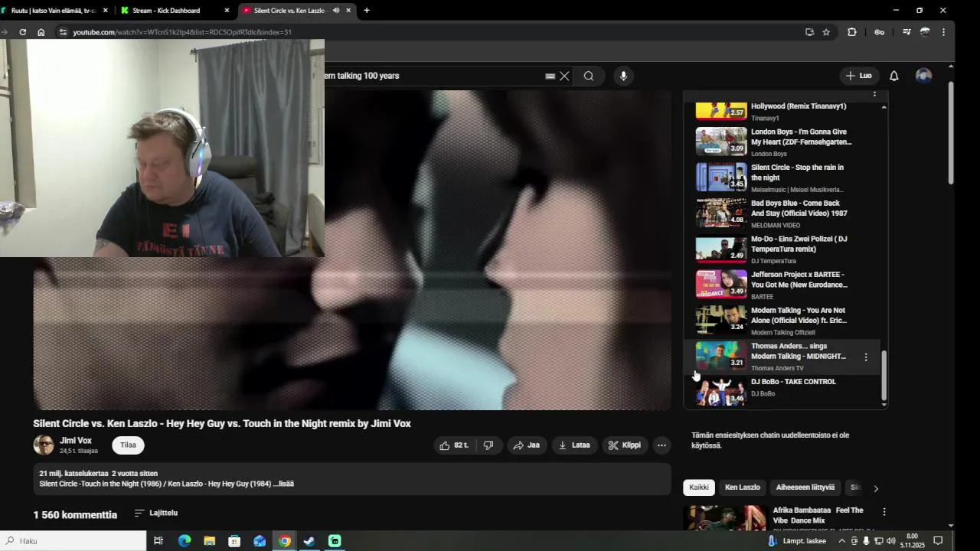Close the Kick Dashboard tab

tap(227, 11)
